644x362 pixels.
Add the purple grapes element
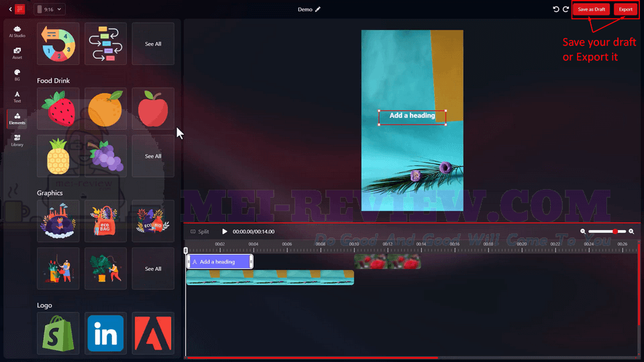point(105,156)
